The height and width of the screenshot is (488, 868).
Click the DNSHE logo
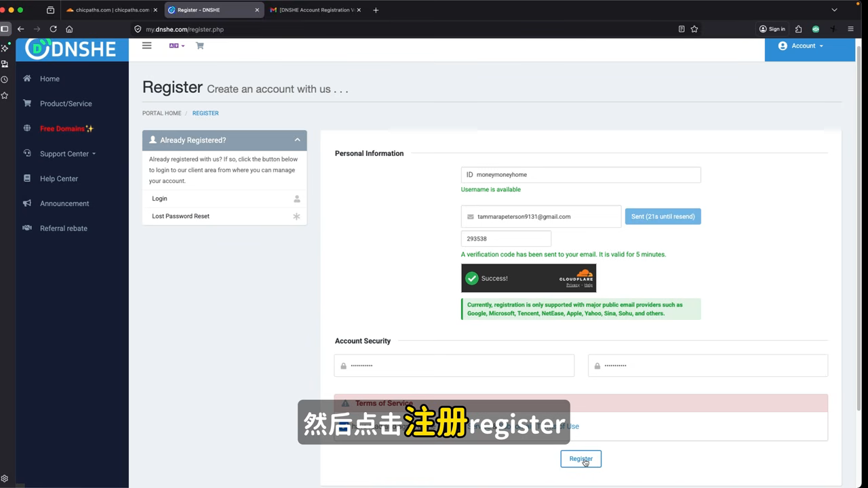point(71,49)
